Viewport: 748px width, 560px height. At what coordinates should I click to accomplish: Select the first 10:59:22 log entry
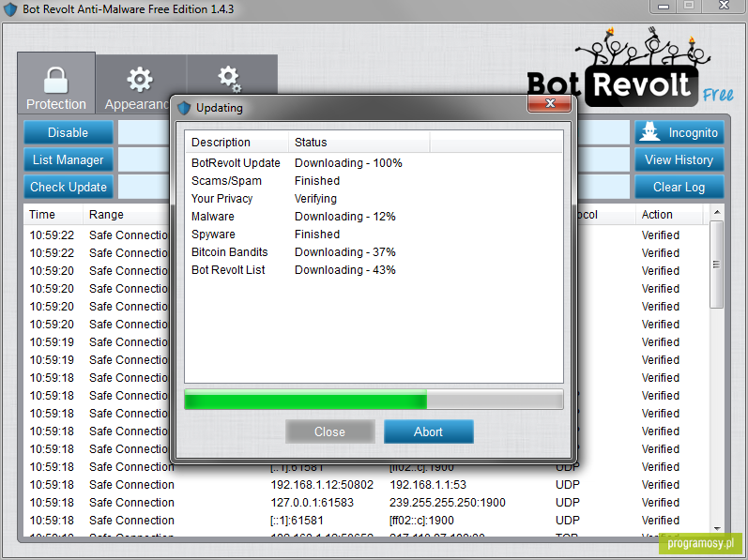(x=98, y=235)
